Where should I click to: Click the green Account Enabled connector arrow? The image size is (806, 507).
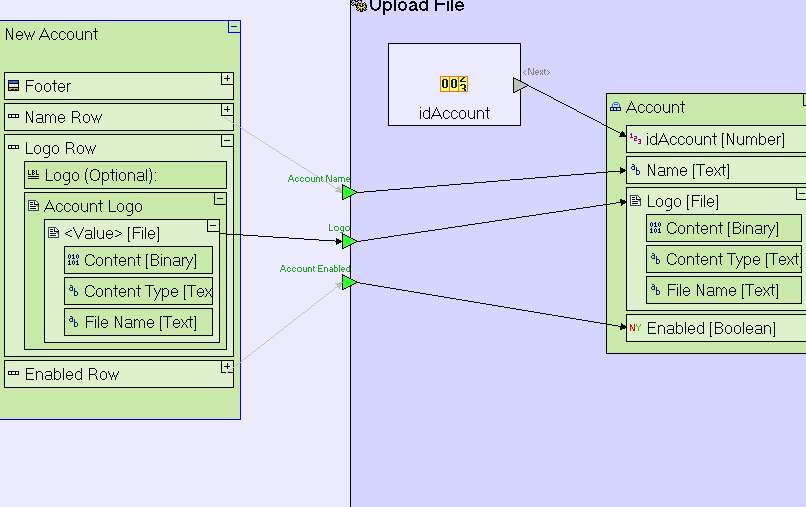(348, 282)
